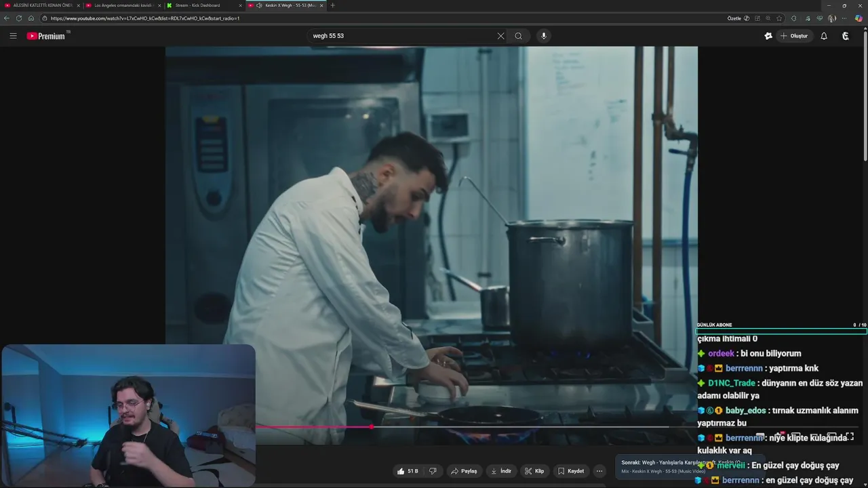Open browser essentials heart icon
The width and height of the screenshot is (868, 488).
(820, 18)
